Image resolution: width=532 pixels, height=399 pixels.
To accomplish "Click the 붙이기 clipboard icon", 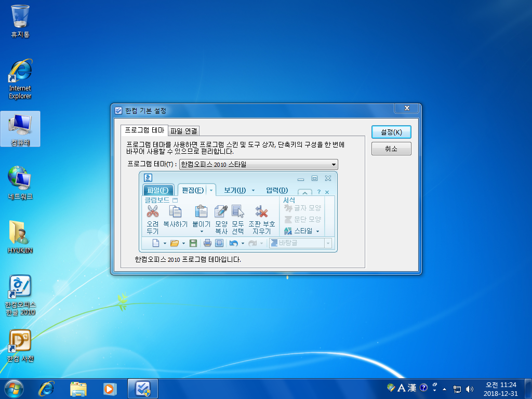I will point(201,211).
